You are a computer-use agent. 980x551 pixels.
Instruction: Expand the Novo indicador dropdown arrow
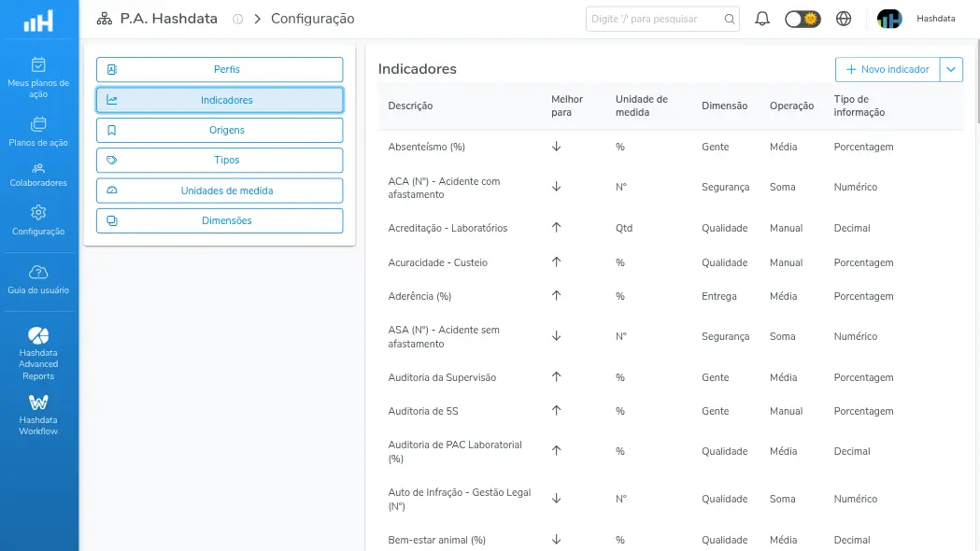(x=951, y=69)
